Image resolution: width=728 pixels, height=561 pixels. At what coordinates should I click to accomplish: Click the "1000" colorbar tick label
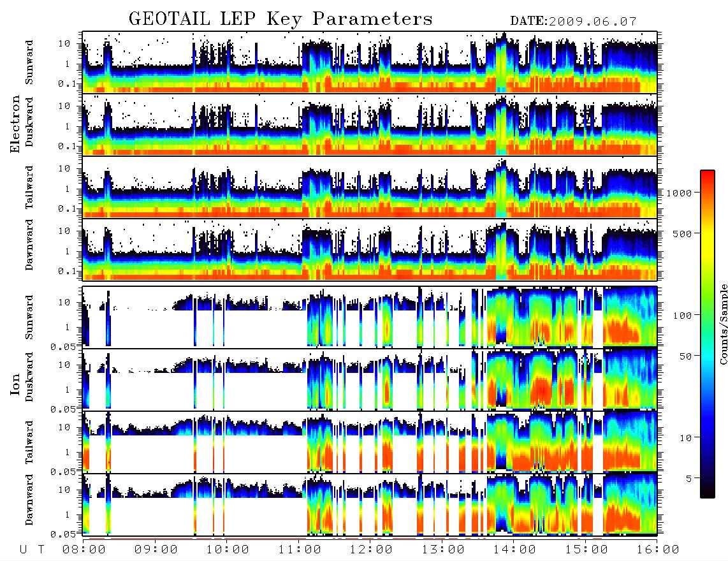pyautogui.click(x=680, y=193)
